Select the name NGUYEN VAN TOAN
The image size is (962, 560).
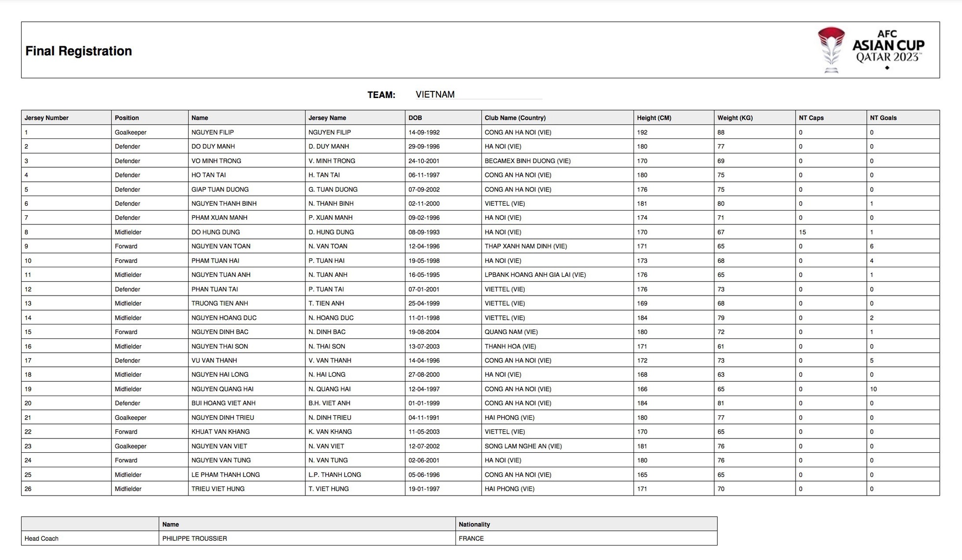[221, 246]
